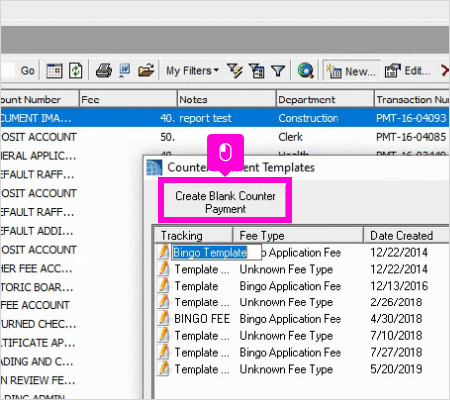The image size is (450, 400).
Task: Click the globe search icon
Action: click(x=305, y=71)
